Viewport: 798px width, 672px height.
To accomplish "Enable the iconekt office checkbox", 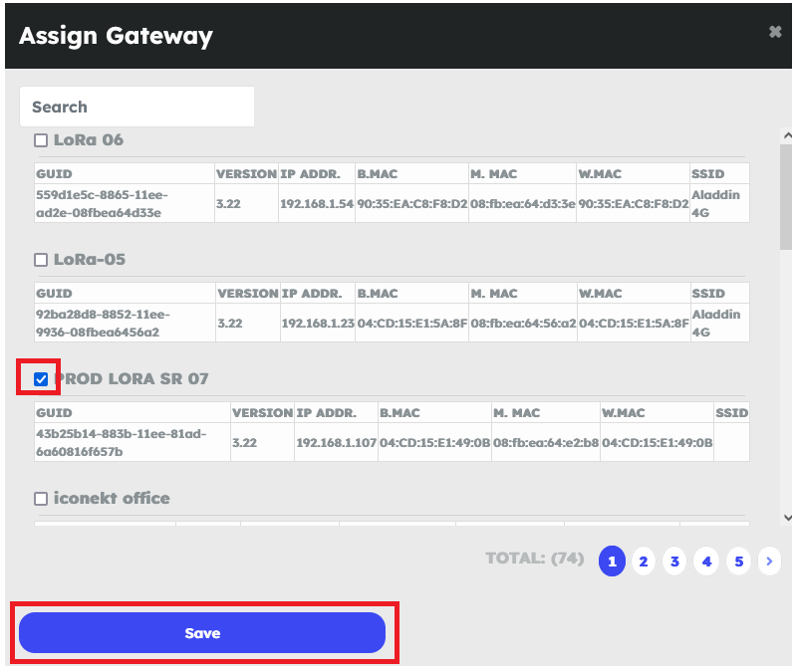I will 41,498.
